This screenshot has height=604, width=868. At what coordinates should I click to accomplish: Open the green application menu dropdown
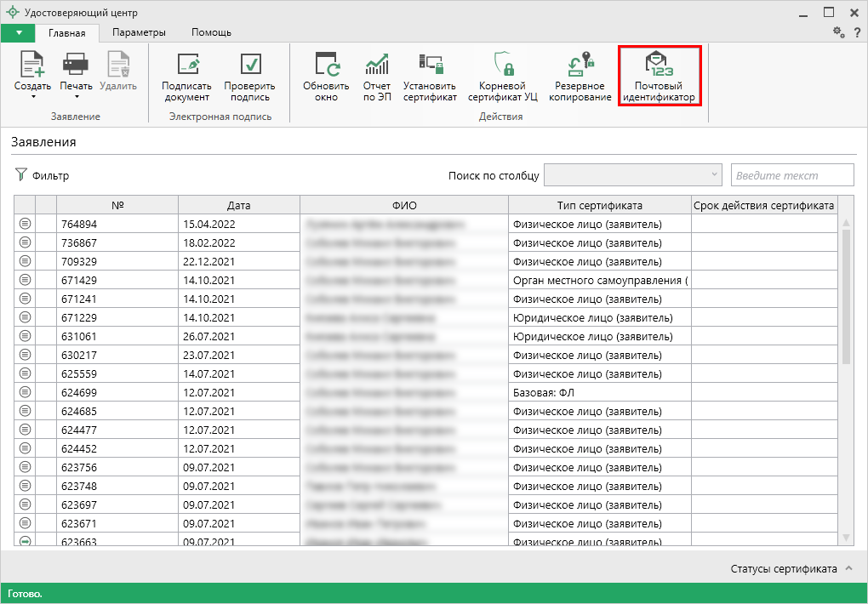(x=18, y=32)
